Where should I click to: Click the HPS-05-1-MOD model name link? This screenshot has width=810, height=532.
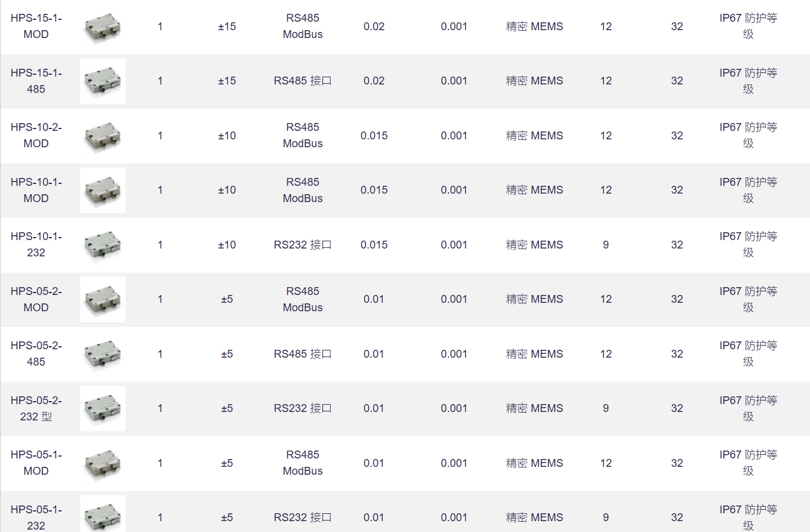click(36, 463)
